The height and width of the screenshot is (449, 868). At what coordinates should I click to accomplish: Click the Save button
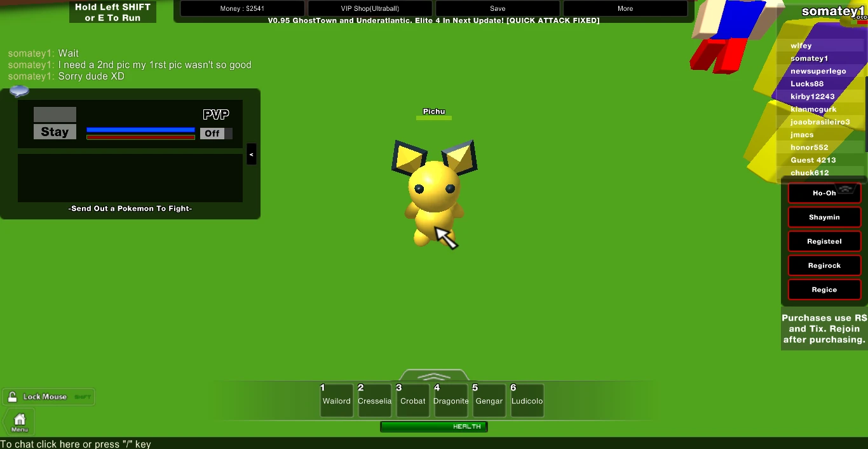pyautogui.click(x=498, y=8)
